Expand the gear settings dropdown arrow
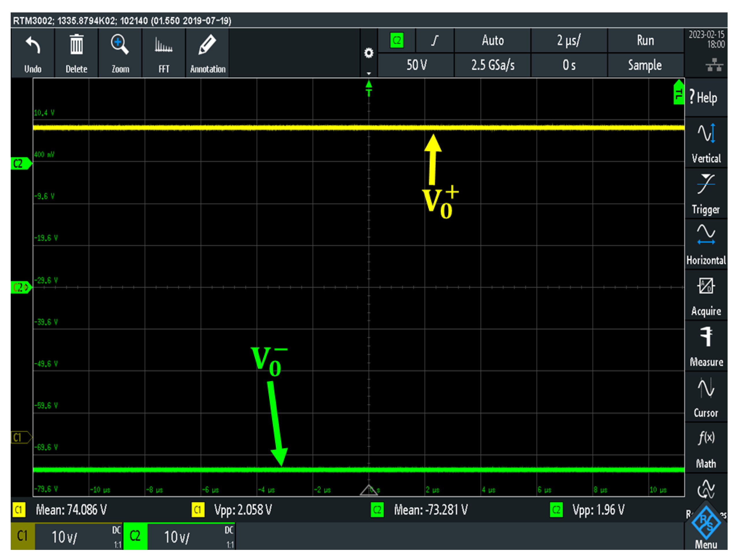Image resolution: width=738 pixels, height=560 pixels. 369,73
